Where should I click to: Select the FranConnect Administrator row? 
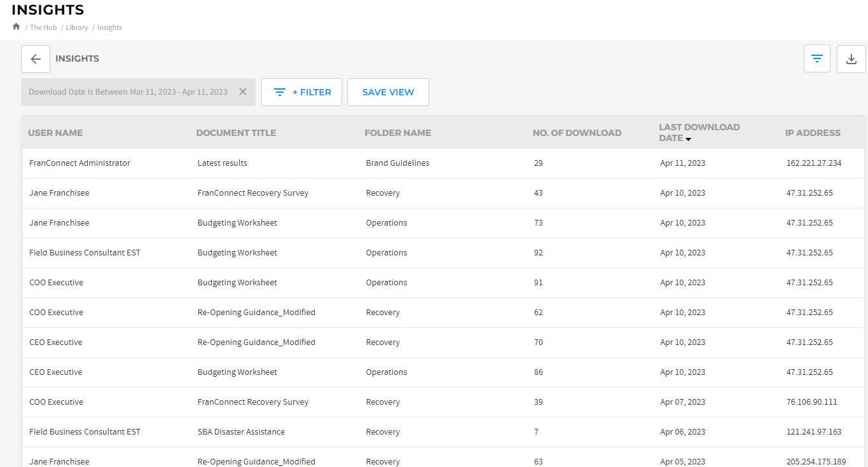click(79, 163)
